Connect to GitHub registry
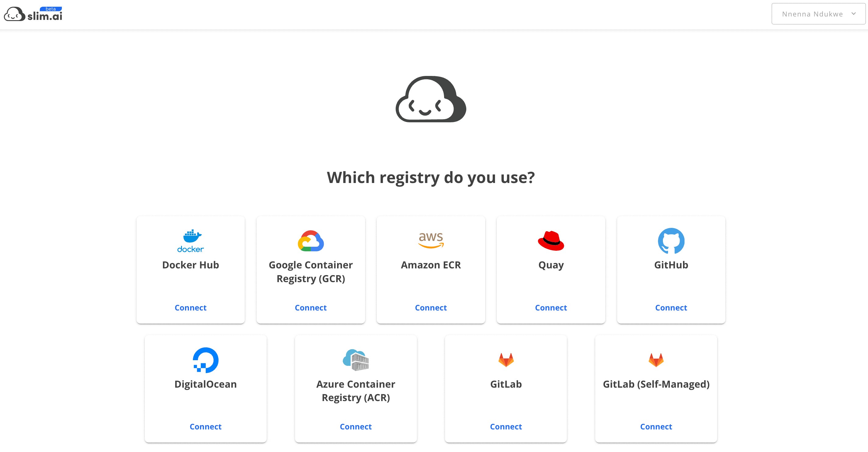Viewport: 868px width, 452px height. pyautogui.click(x=671, y=308)
